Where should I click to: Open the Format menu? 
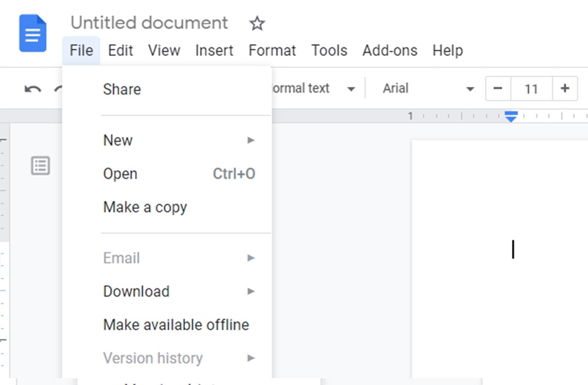pyautogui.click(x=272, y=51)
